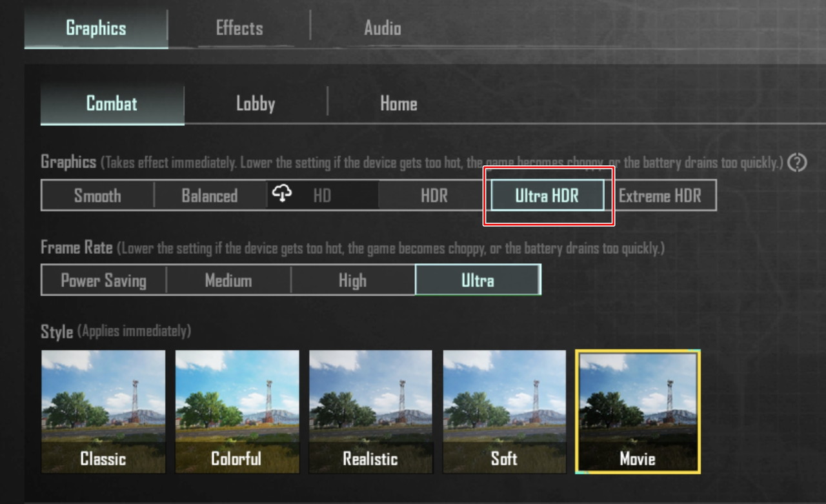Apply the Classic style thumbnail
Image resolution: width=826 pixels, height=504 pixels.
(103, 412)
